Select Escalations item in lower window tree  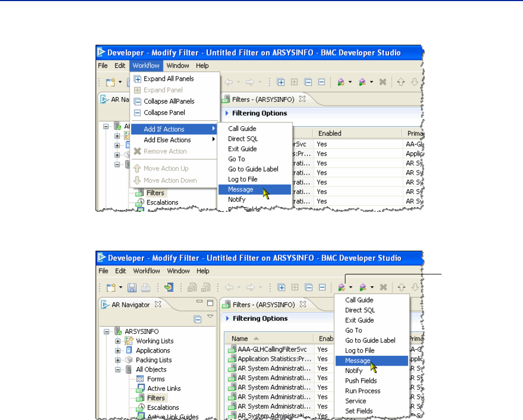point(163,408)
